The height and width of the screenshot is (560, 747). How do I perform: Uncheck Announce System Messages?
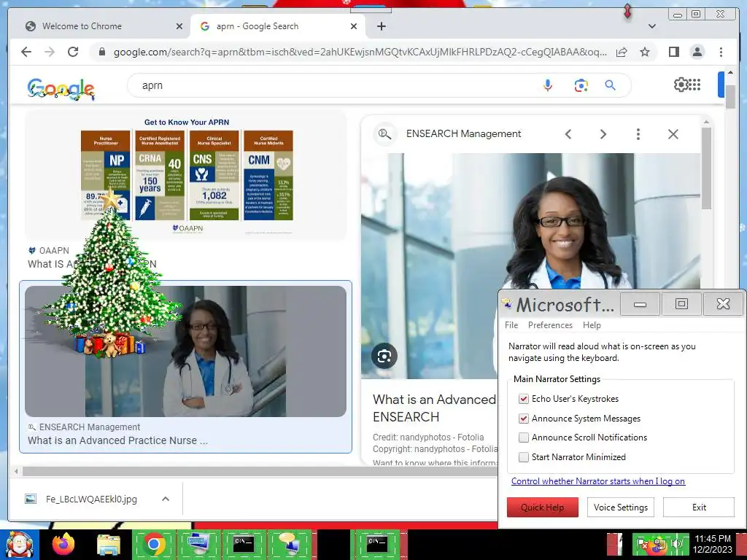click(x=524, y=418)
